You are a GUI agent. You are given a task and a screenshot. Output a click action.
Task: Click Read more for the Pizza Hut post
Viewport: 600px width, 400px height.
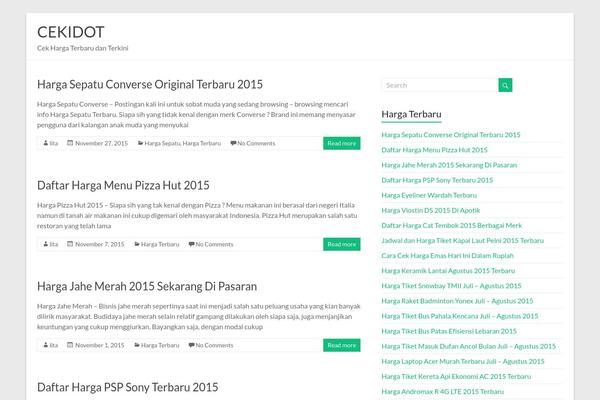coord(342,244)
